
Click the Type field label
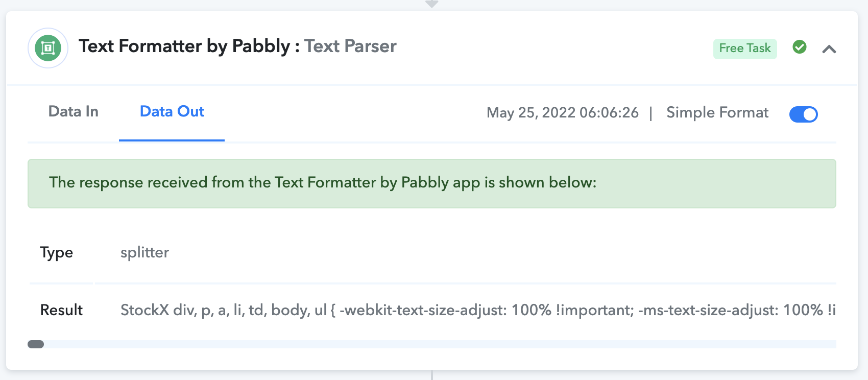pyautogui.click(x=57, y=253)
